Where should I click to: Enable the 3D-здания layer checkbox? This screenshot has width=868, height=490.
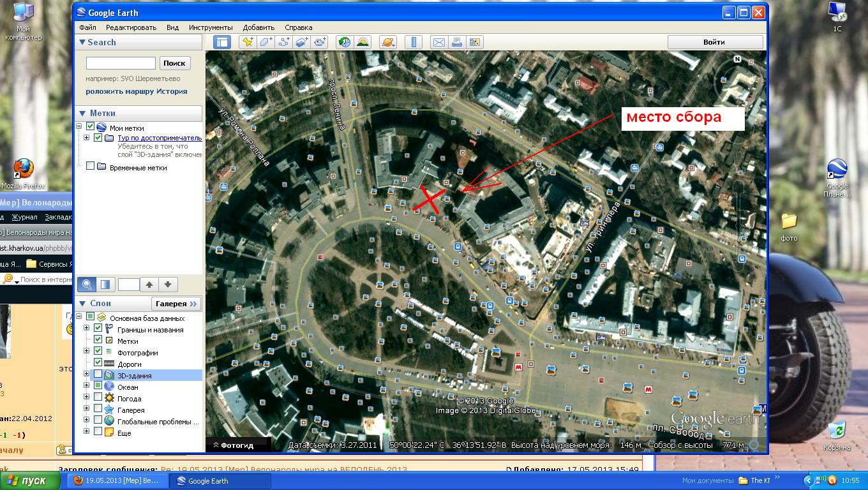pyautogui.click(x=98, y=376)
